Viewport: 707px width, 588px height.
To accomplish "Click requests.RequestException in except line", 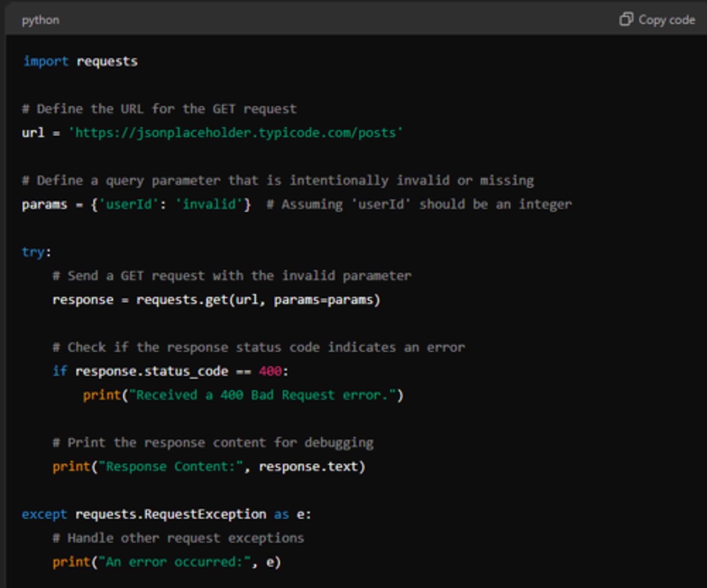I will coord(170,514).
